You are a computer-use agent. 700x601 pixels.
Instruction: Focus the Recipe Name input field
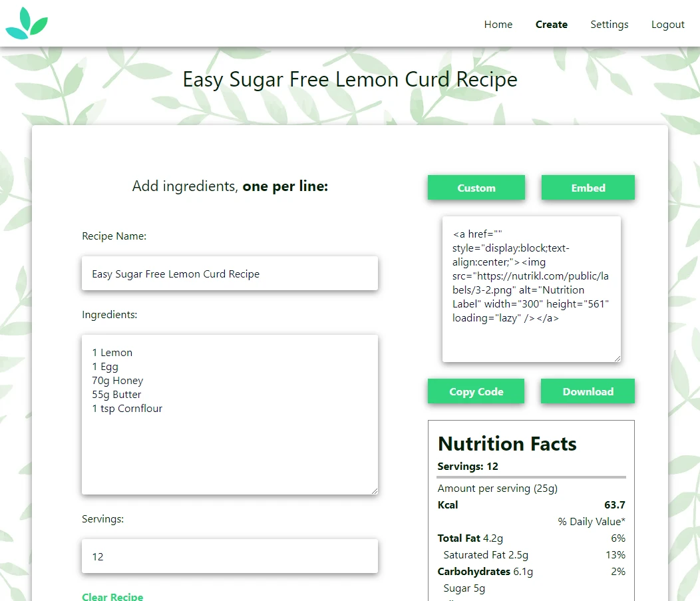tap(230, 274)
